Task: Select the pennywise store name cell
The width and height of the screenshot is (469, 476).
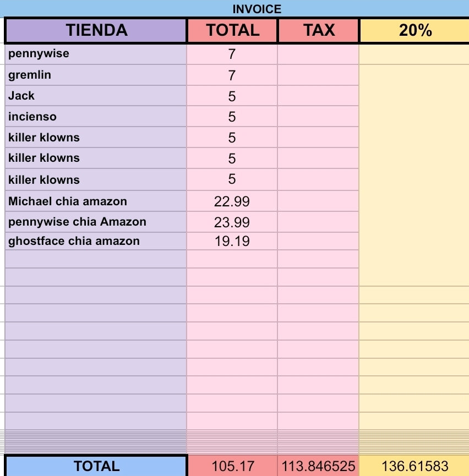Action: coord(96,54)
